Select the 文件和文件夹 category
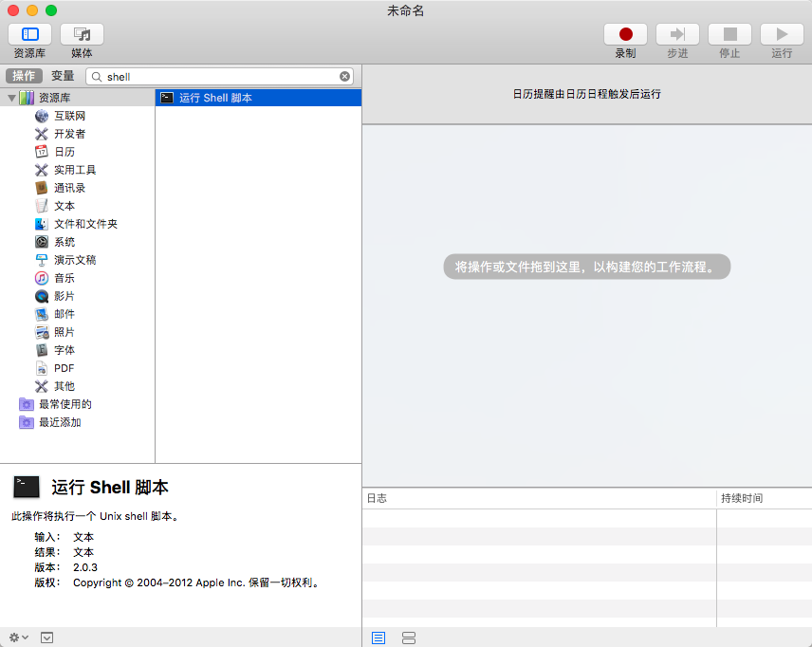This screenshot has width=812, height=647. [42, 224]
